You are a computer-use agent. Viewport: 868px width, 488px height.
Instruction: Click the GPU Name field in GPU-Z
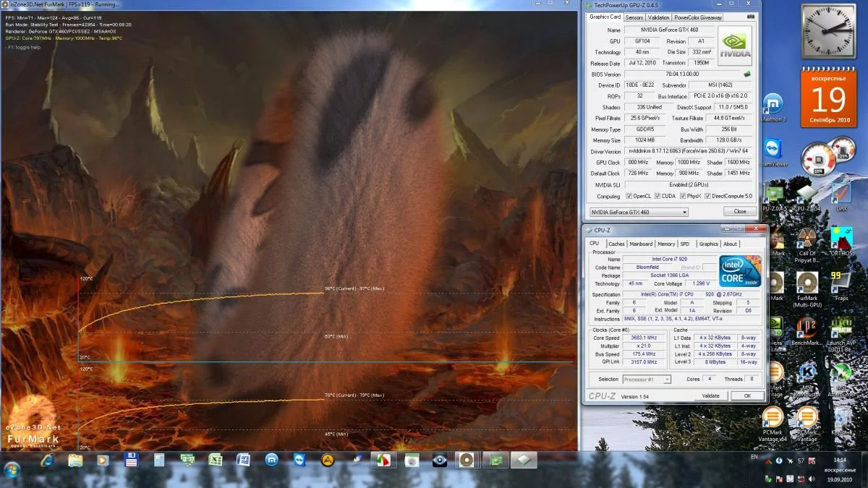pos(668,30)
